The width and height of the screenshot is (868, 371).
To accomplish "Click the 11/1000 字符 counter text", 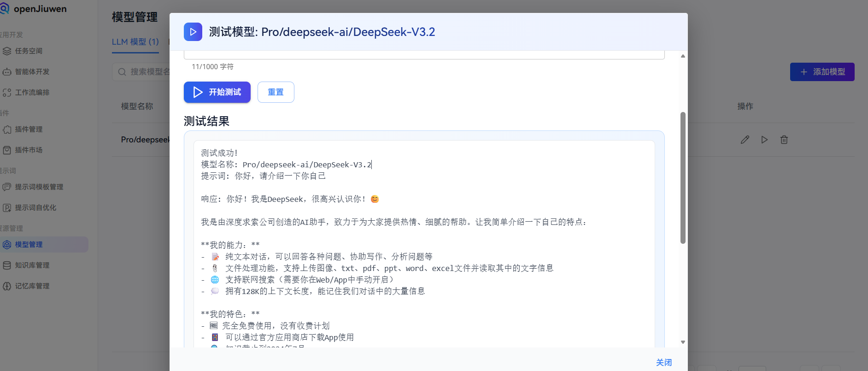I will [x=212, y=67].
